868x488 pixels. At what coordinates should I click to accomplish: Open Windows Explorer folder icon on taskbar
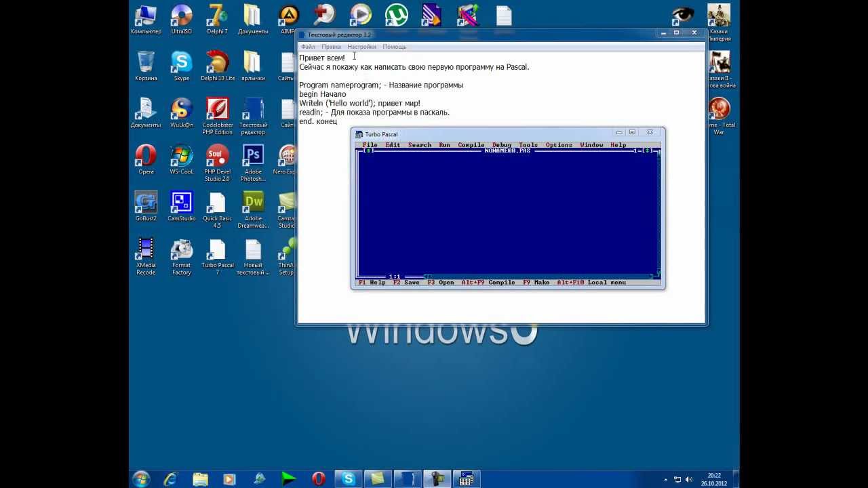click(x=200, y=479)
